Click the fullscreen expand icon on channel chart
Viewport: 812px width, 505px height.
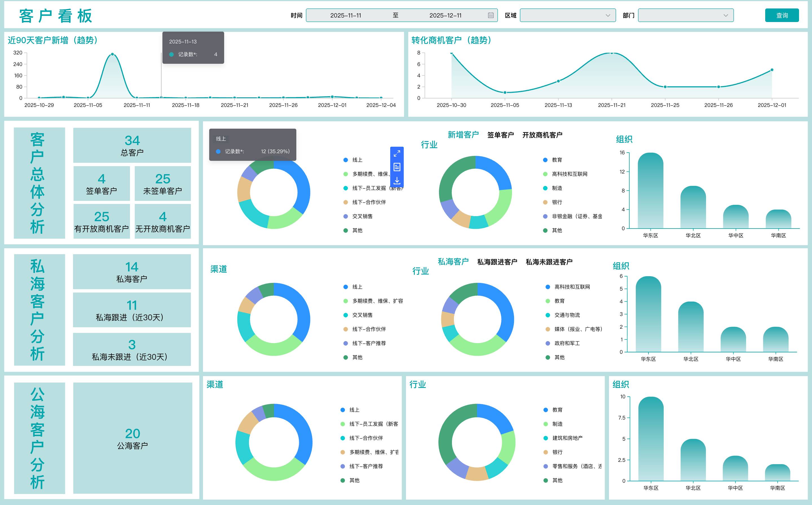[397, 154]
